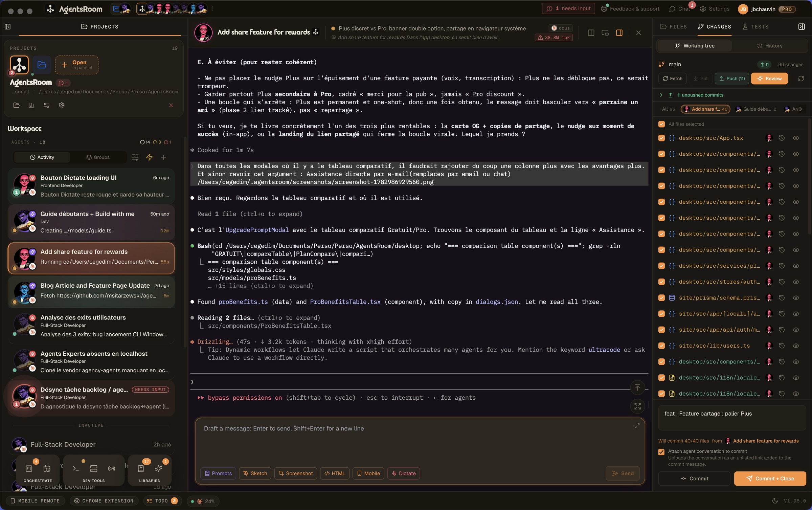Open picture-in-picture window icon in header

click(605, 33)
